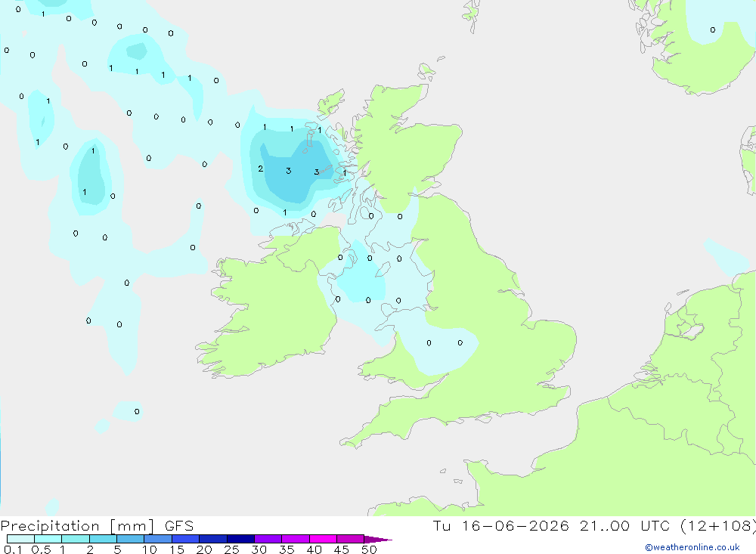Click the "GFS" model name label
This screenshot has height=554, width=756.
click(x=179, y=526)
